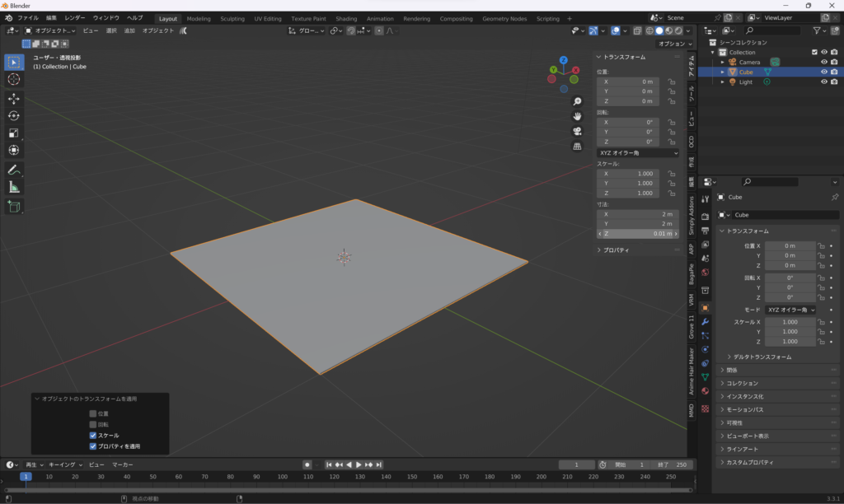This screenshot has height=504, width=844.
Task: Uncheck the スケール checkbox
Action: [93, 435]
